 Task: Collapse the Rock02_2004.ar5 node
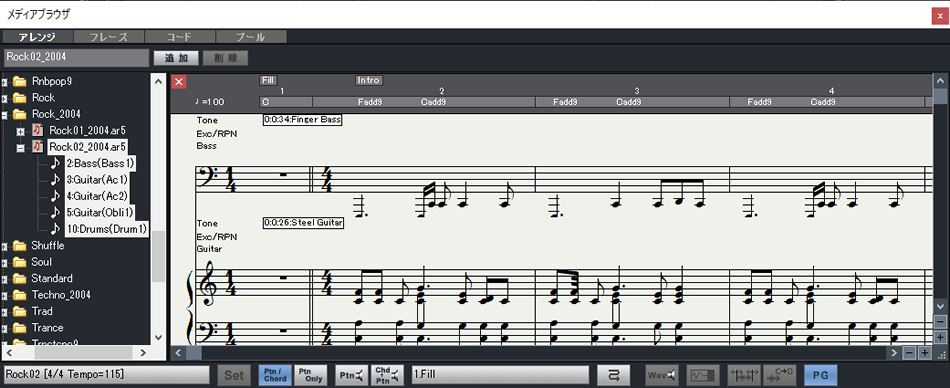coord(21,147)
